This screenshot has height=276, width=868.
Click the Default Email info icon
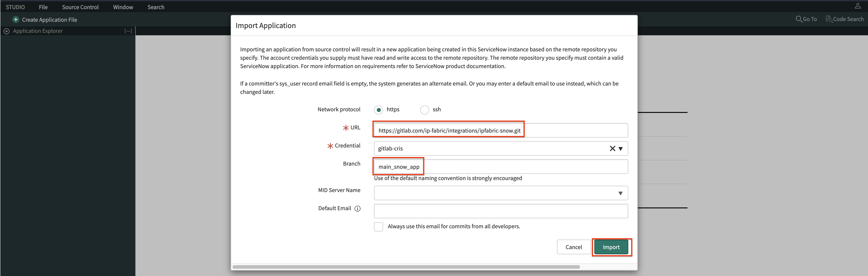point(358,209)
